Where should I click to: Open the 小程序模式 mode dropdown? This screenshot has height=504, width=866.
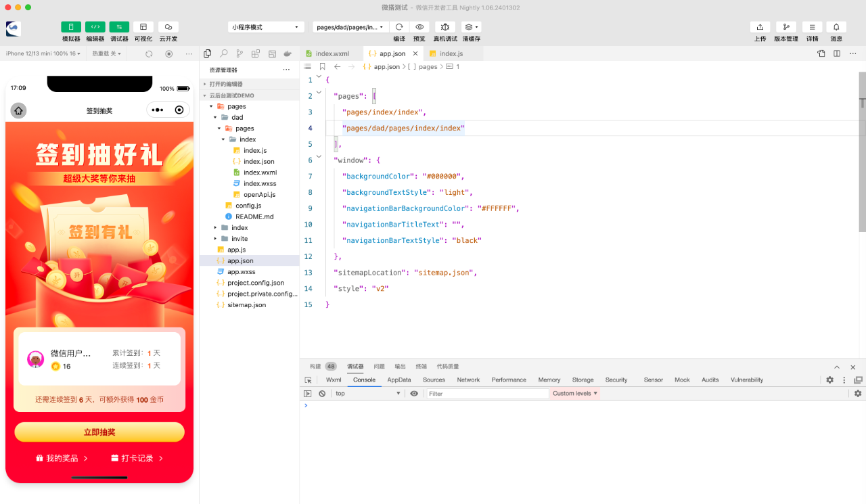267,27
